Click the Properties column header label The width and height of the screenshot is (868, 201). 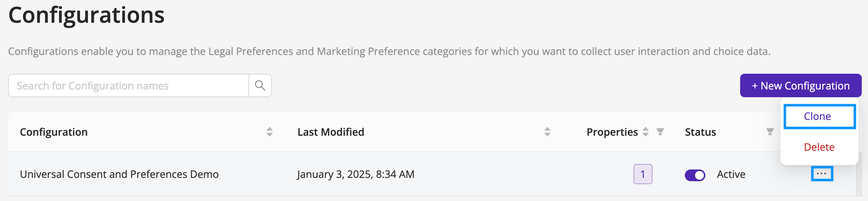[x=612, y=132]
